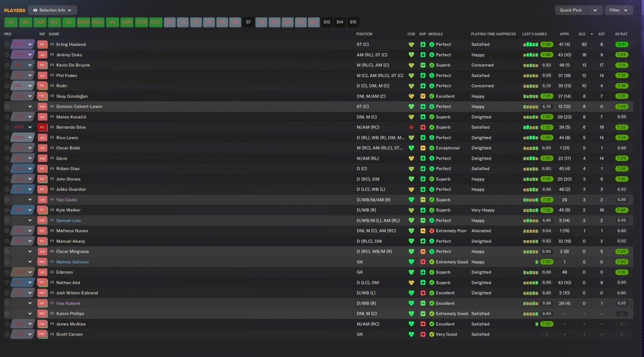
Task: Open Dominic Calvert-Lewin's position selection dropdown
Action: tap(23, 107)
